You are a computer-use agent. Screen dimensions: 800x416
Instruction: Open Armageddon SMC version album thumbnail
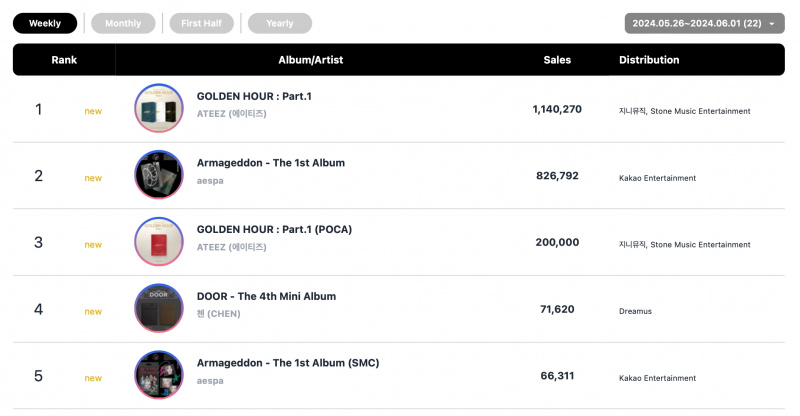[159, 375]
